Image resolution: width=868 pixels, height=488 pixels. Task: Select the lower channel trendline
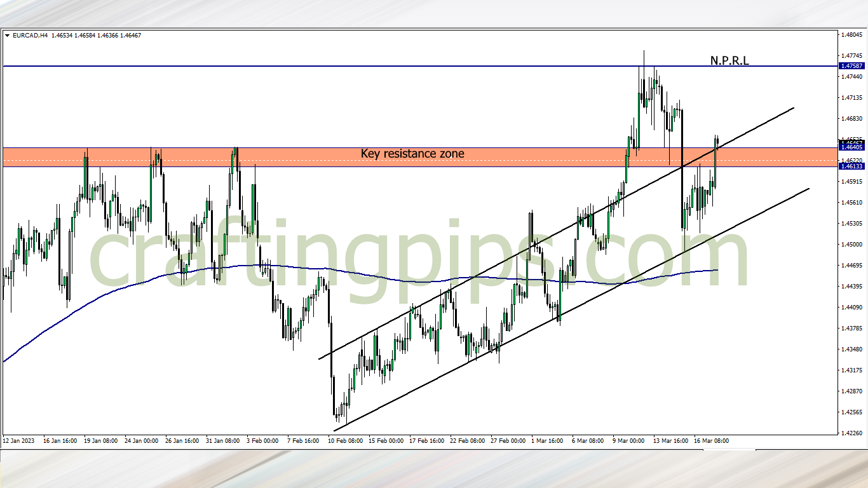(x=571, y=309)
